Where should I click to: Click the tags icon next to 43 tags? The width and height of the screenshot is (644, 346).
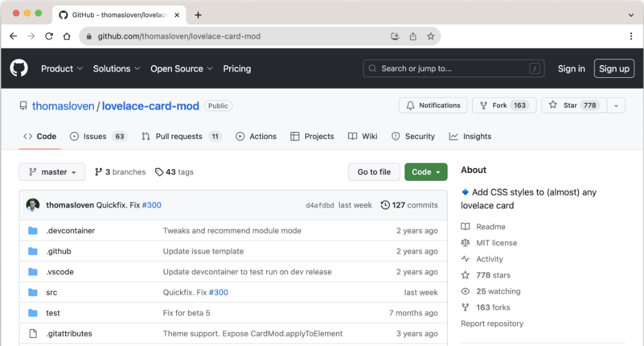pyautogui.click(x=159, y=172)
